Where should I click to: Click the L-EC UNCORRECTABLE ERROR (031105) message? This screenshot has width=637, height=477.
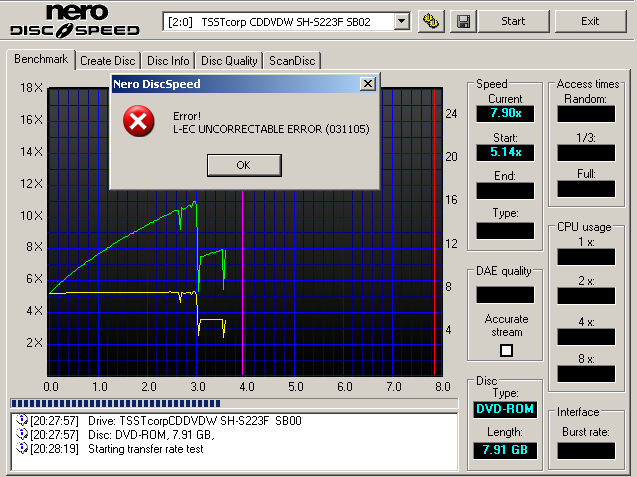coord(271,129)
